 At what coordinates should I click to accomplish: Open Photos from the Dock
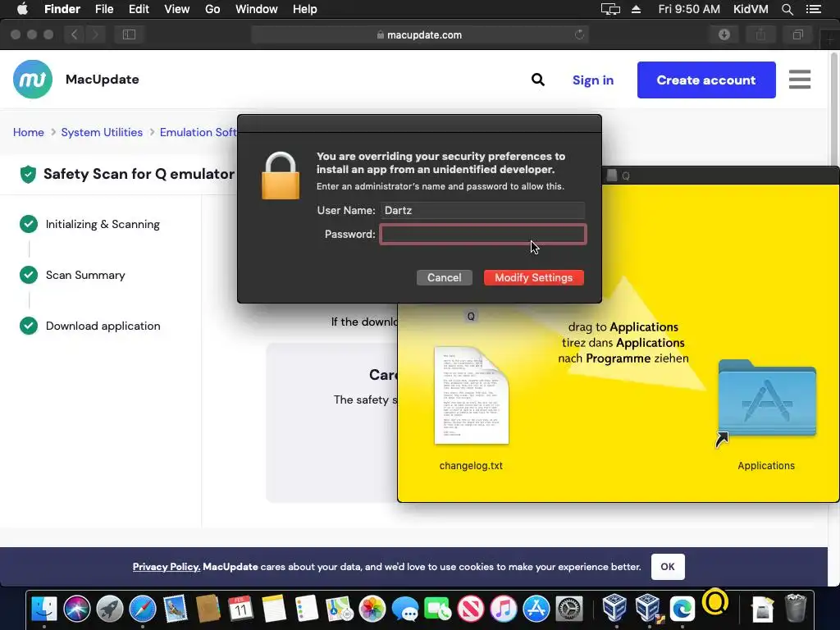coord(372,609)
